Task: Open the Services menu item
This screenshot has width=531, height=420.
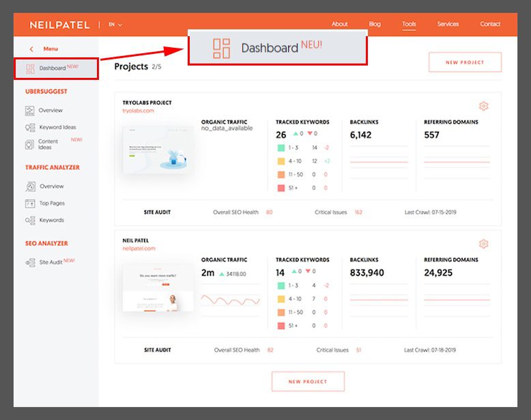Action: tap(448, 24)
